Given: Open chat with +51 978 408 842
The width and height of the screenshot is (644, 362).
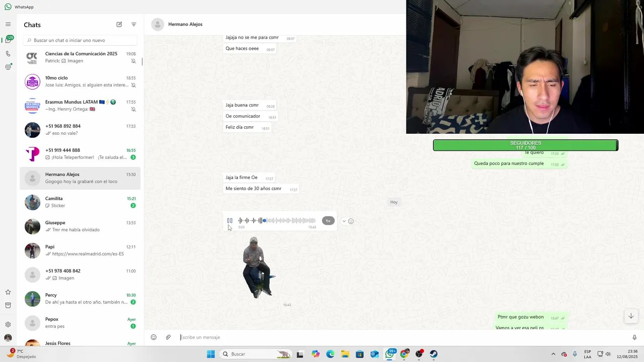Looking at the screenshot, I should pyautogui.click(x=80, y=275).
